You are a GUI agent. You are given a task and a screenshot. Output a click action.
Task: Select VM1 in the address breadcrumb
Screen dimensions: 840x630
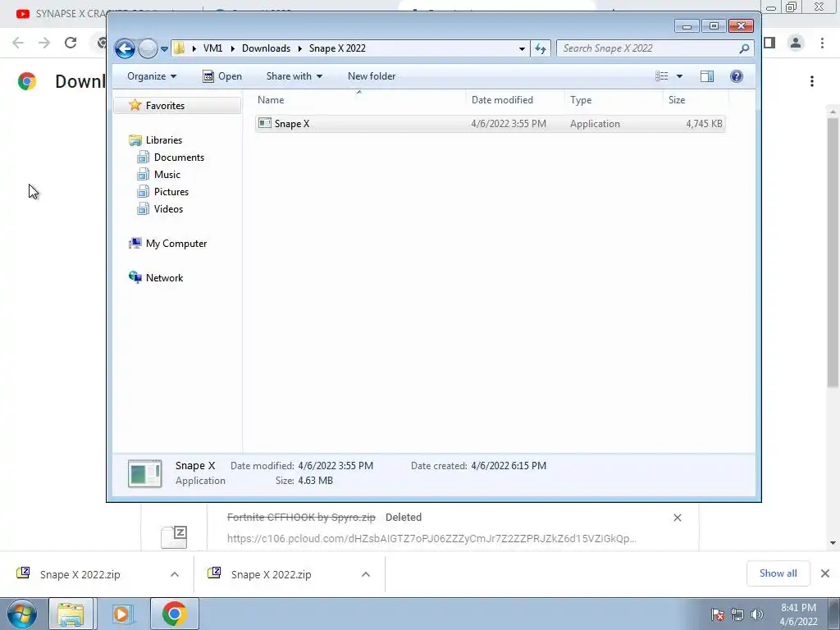pos(212,48)
